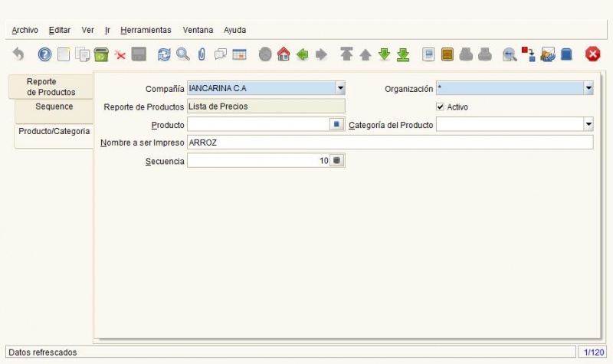The height and width of the screenshot is (364, 613).
Task: Click the 1/120 record counter
Action: [x=593, y=353]
